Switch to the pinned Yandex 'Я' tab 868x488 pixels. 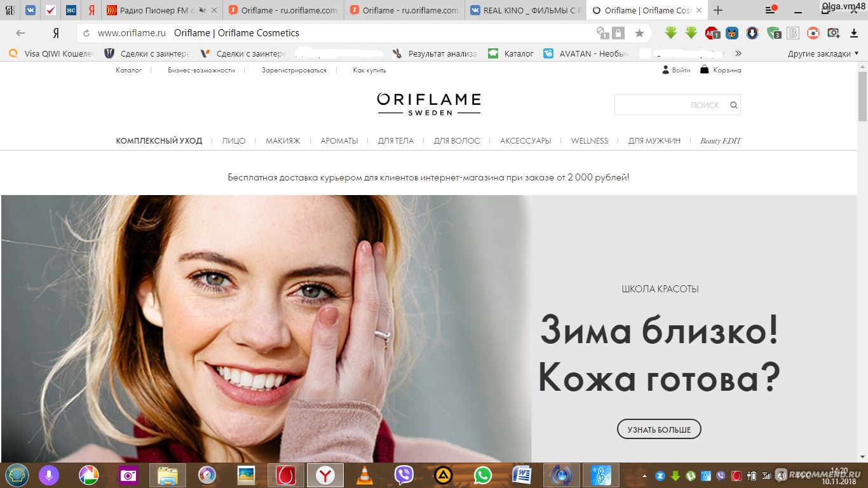92,10
